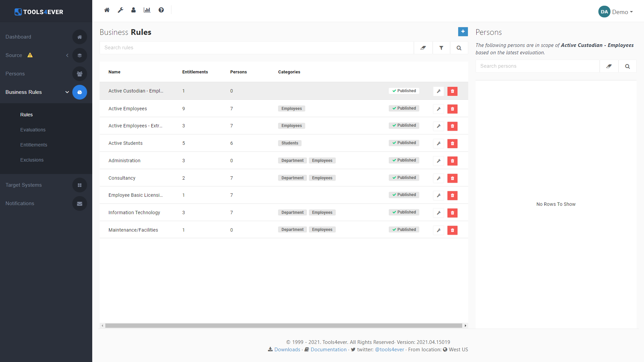Click Published badge on Administration row
The height and width of the screenshot is (362, 644).
404,160
